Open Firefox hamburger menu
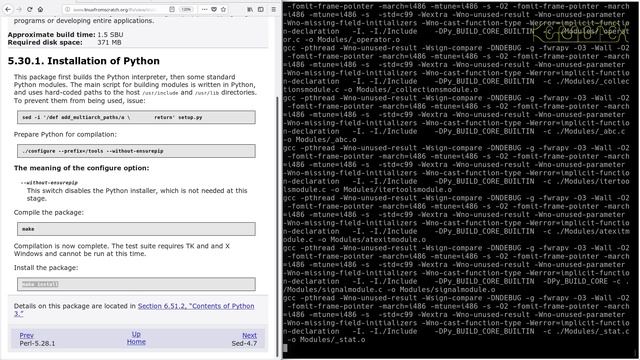The height and width of the screenshot is (360, 640). (273, 9)
